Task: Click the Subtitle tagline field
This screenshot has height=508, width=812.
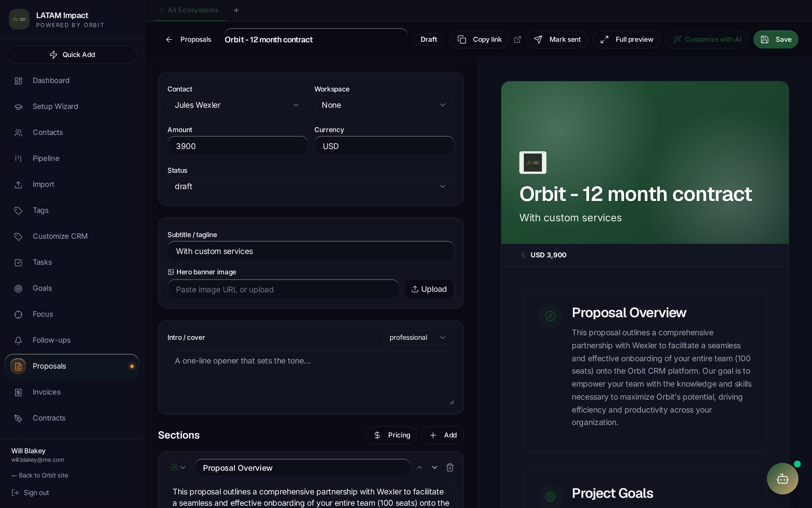Action: coord(311,251)
